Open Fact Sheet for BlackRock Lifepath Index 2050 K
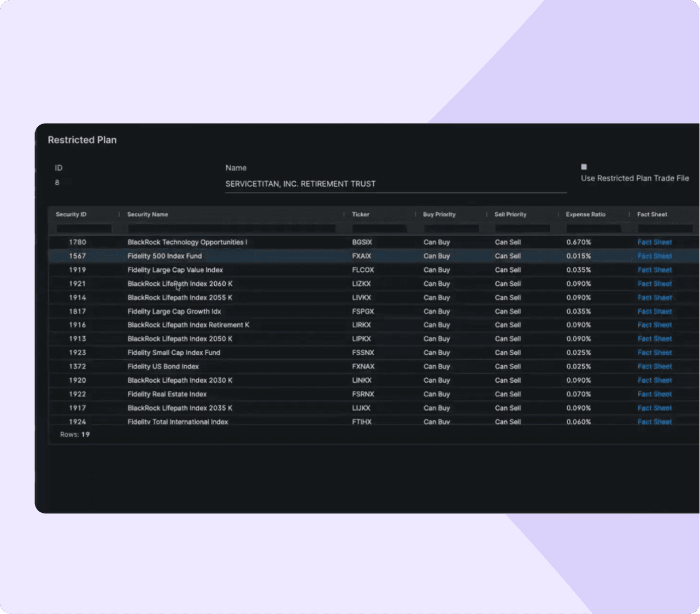The height and width of the screenshot is (614, 700). pos(655,339)
